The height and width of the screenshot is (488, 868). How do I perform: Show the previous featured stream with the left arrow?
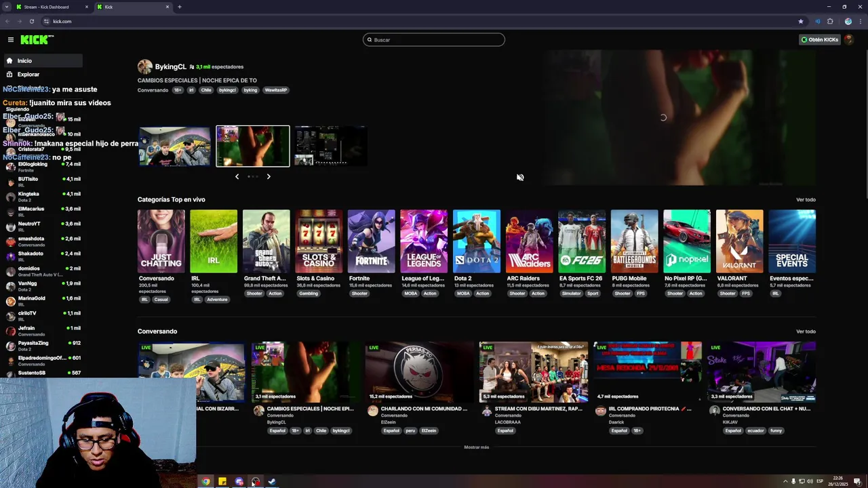[237, 176]
